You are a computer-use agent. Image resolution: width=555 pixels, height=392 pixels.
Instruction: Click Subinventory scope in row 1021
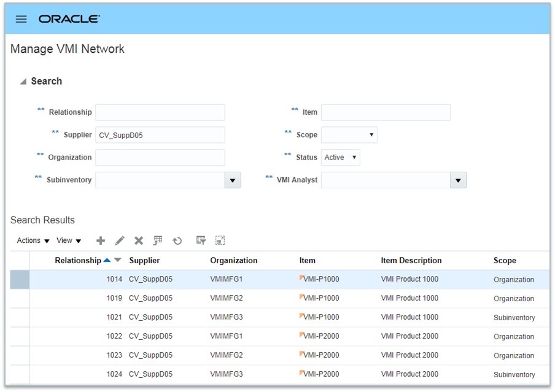[514, 318]
